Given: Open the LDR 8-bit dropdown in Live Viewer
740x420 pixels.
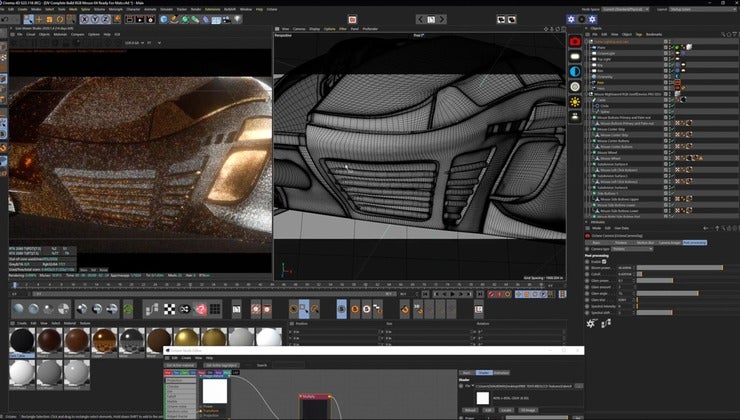Looking at the screenshot, I should (135, 43).
